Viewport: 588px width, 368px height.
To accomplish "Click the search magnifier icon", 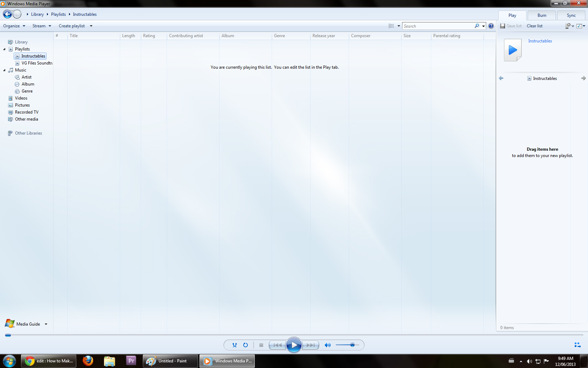I will pos(477,26).
